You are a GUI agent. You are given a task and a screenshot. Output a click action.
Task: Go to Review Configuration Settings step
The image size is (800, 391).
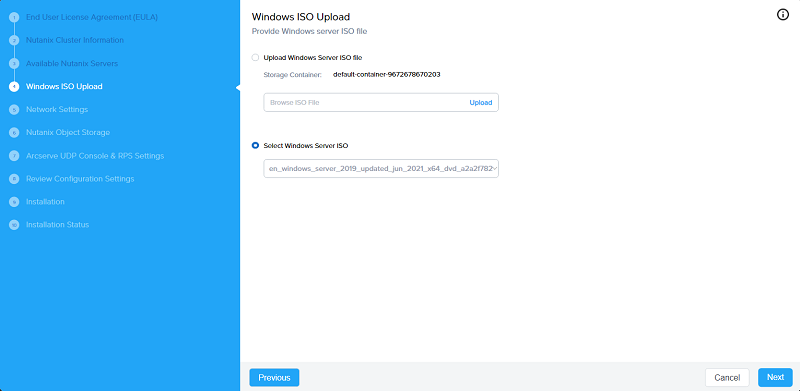pos(80,179)
